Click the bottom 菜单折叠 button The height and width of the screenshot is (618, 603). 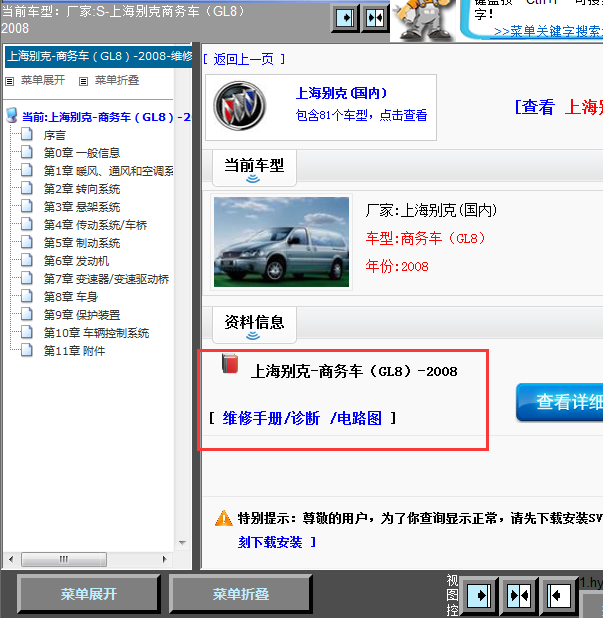(x=240, y=594)
